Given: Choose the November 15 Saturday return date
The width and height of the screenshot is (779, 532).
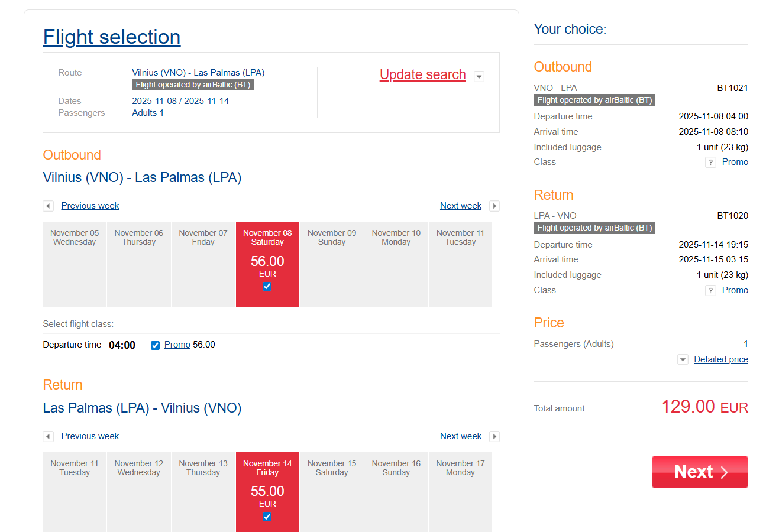Looking at the screenshot, I should (332, 491).
